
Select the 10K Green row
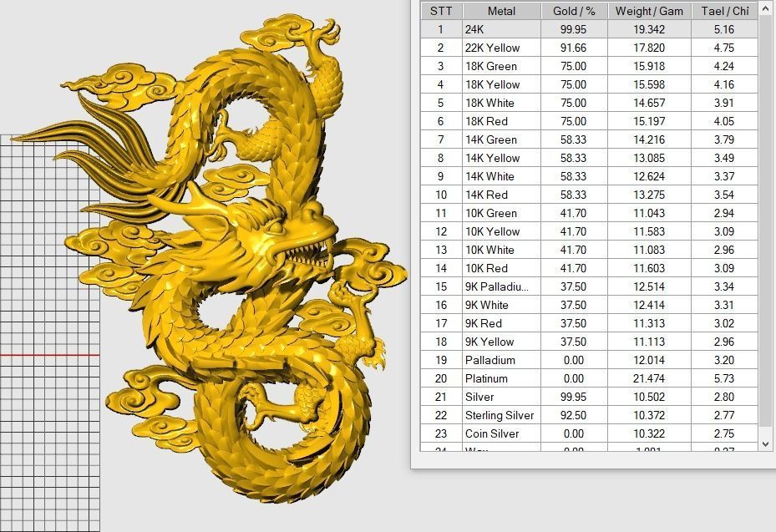[x=590, y=213]
